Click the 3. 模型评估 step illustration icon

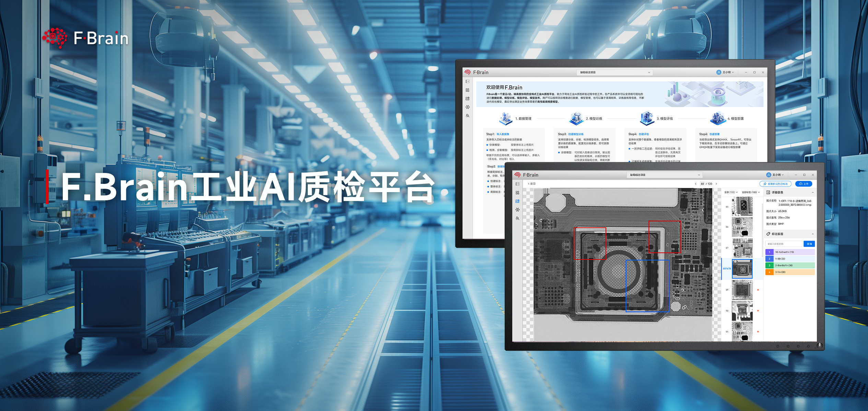click(647, 118)
